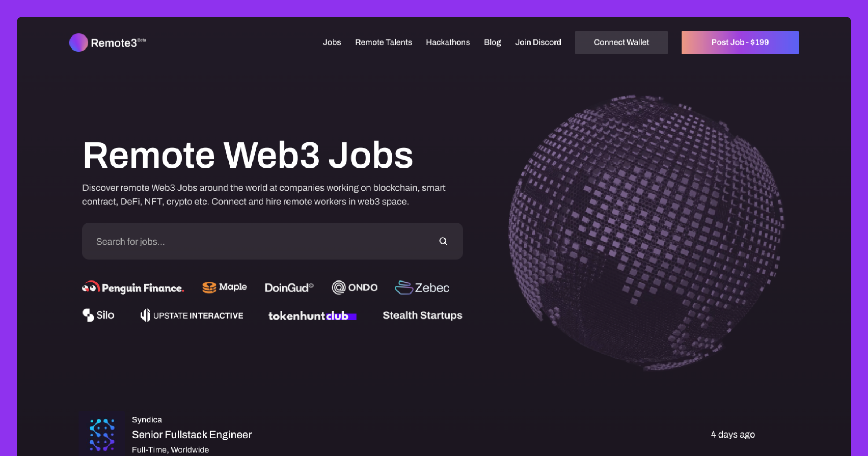Image resolution: width=868 pixels, height=456 pixels.
Task: Visit the Blog page
Action: (492, 42)
